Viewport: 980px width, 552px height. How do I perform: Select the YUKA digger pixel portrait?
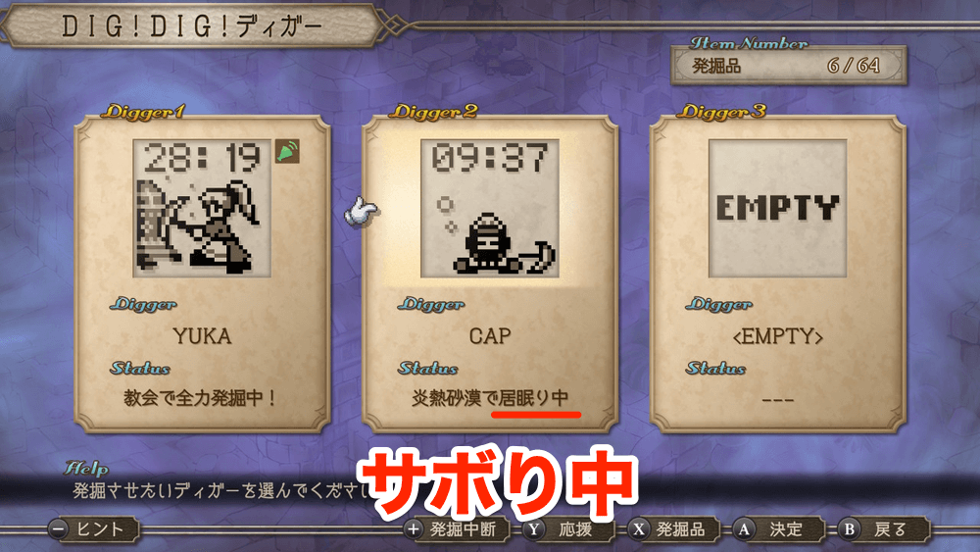click(x=202, y=208)
